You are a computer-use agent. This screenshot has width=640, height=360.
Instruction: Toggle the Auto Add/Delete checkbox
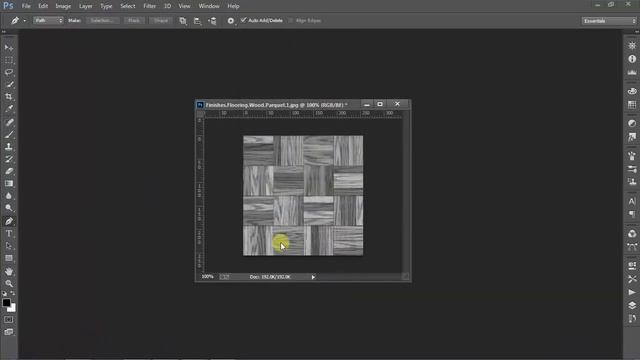tap(244, 20)
